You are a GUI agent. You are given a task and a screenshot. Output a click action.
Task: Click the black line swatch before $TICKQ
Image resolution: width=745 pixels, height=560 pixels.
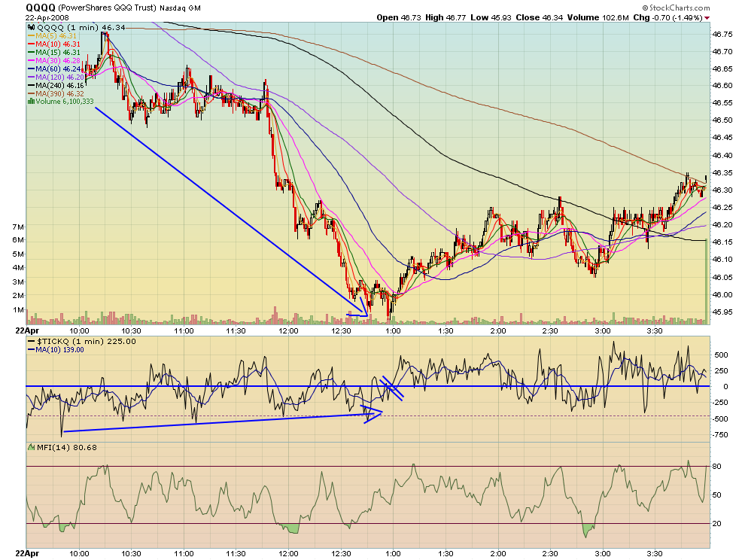coord(32,341)
